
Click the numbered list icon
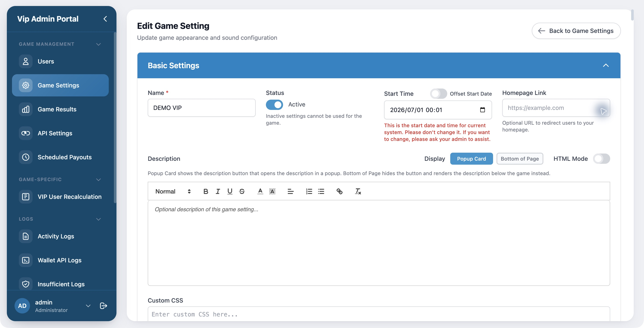click(x=309, y=191)
